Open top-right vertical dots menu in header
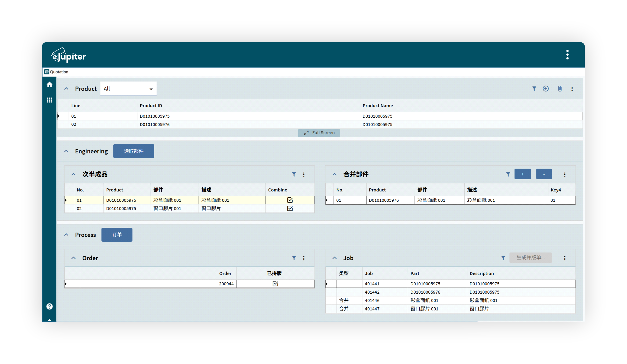The image size is (627, 364). (567, 55)
